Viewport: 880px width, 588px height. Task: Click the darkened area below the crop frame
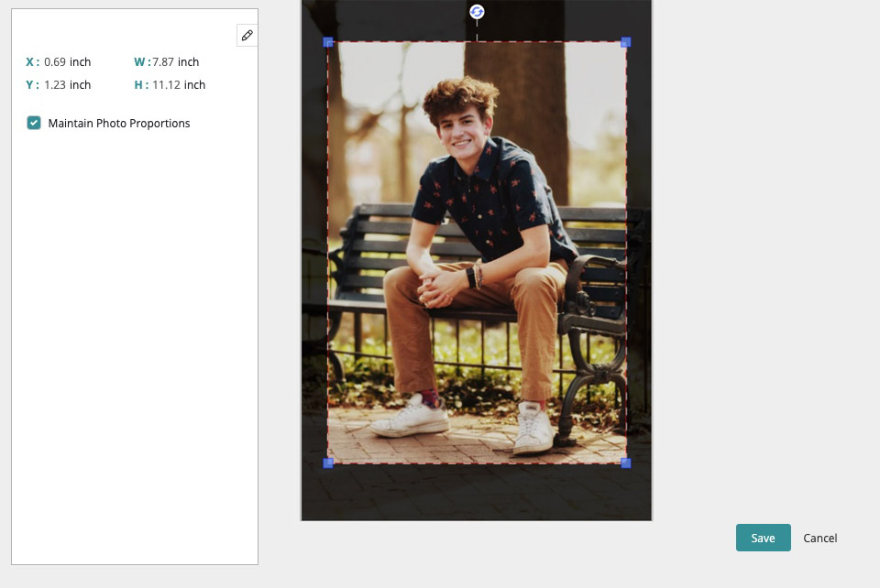point(477,493)
